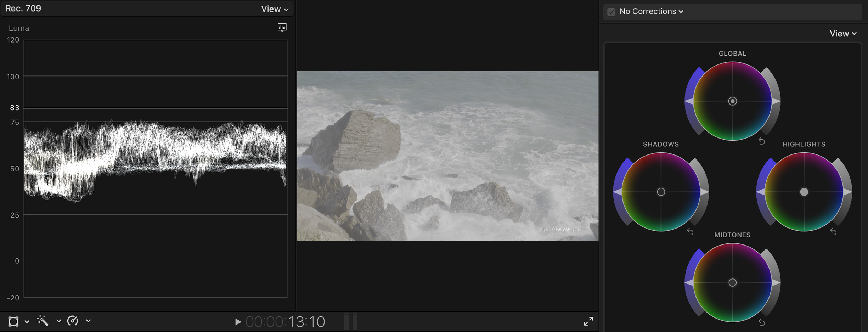The image size is (868, 332).
Task: Click the magic wand enhancements icon
Action: tap(43, 321)
